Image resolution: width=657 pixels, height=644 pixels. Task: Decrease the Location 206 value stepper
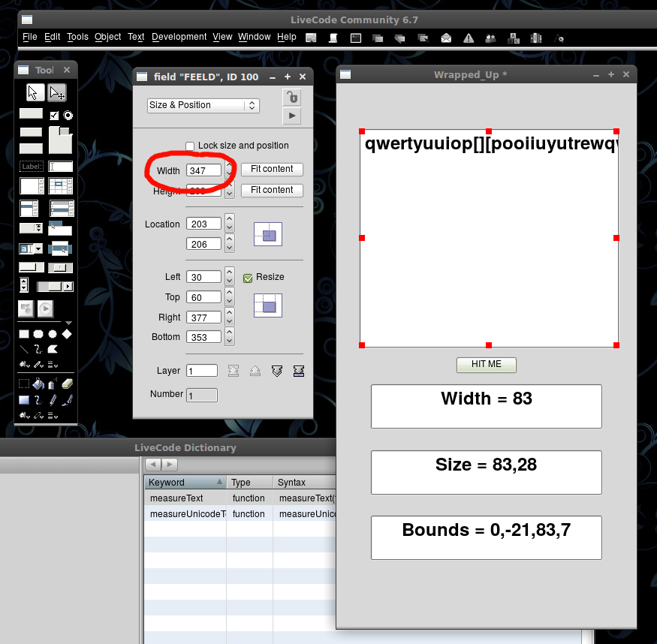229,248
